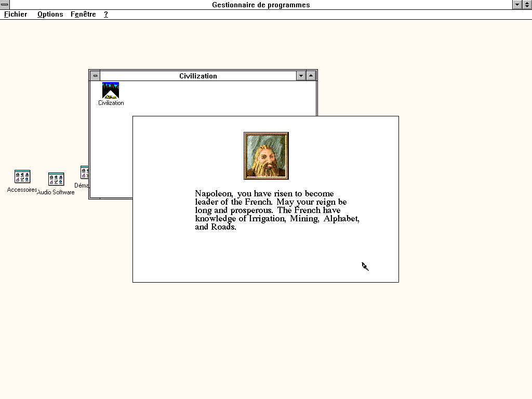Open the Options menu

tap(50, 14)
